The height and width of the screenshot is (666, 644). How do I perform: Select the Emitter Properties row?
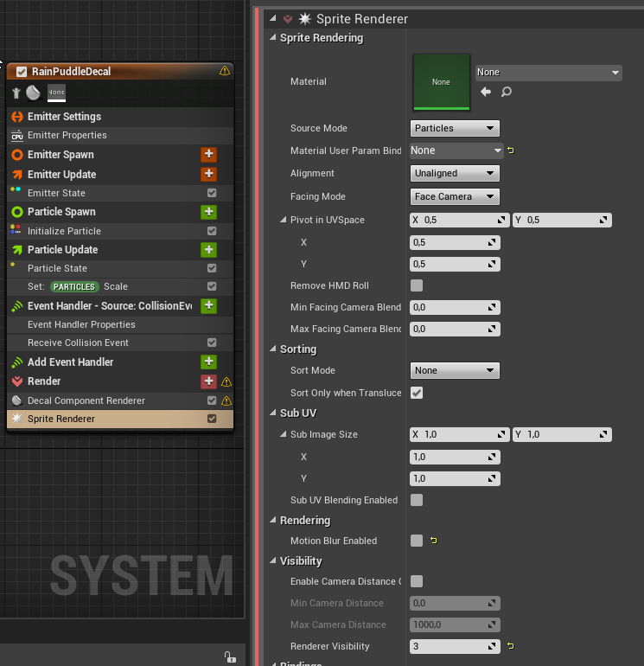tap(120, 135)
